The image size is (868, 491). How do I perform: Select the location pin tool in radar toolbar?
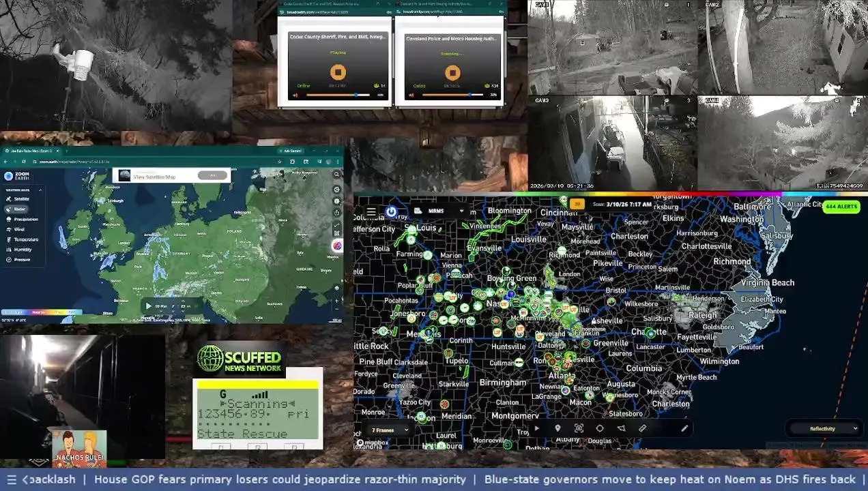pyautogui.click(x=558, y=428)
